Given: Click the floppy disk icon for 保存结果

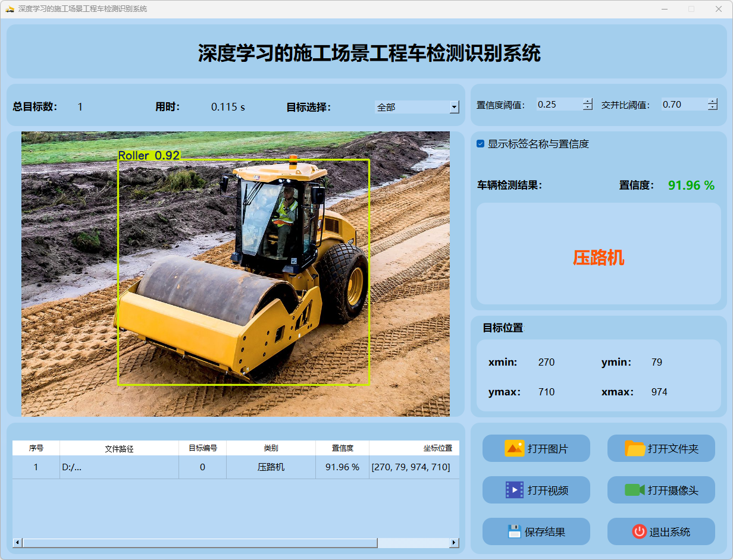Looking at the screenshot, I should 514,531.
